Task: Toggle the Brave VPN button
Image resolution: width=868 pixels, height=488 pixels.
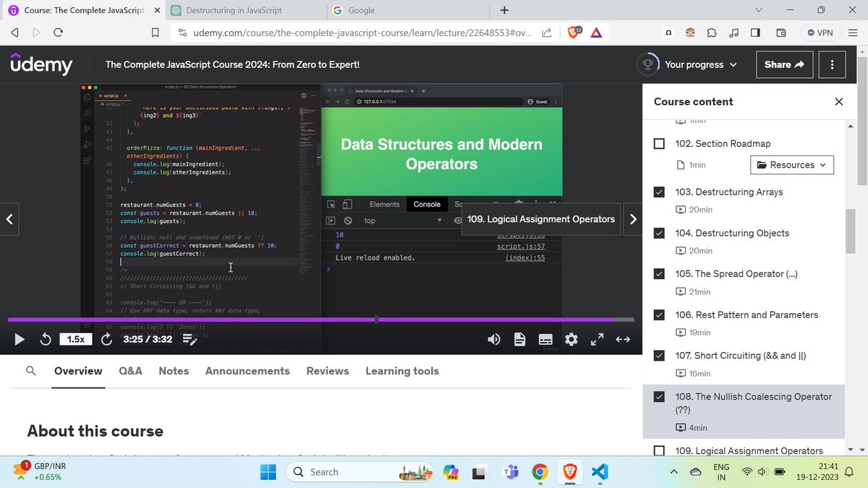Action: pos(821,32)
